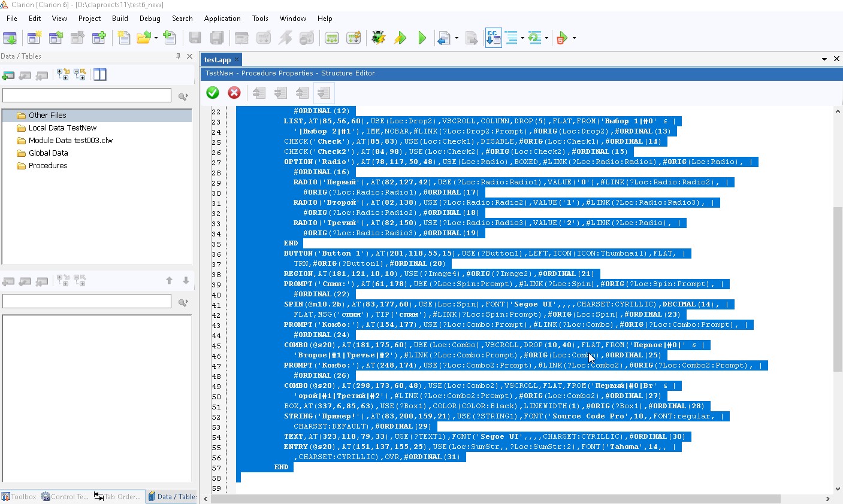Click the red X cancel icon
843x504 pixels.
(x=234, y=93)
